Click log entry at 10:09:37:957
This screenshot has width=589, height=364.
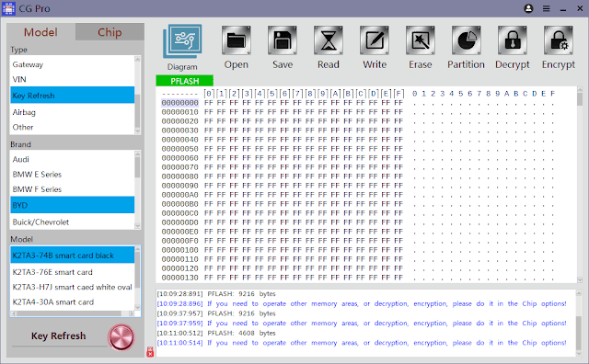click(x=216, y=313)
